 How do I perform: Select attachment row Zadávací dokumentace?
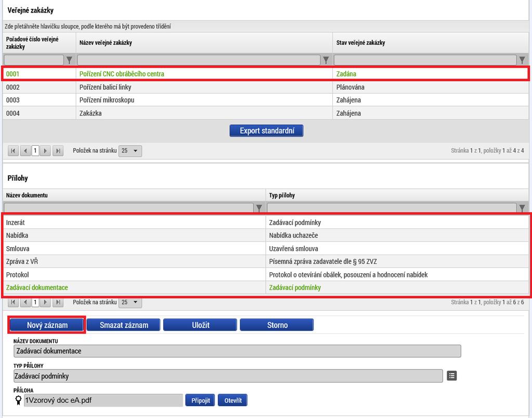pos(266,288)
